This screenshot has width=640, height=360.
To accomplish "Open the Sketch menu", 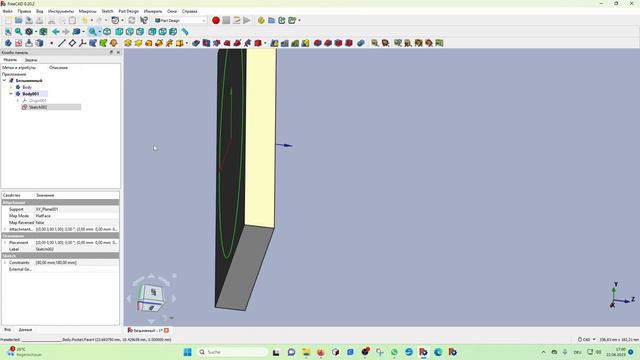I will tap(107, 11).
